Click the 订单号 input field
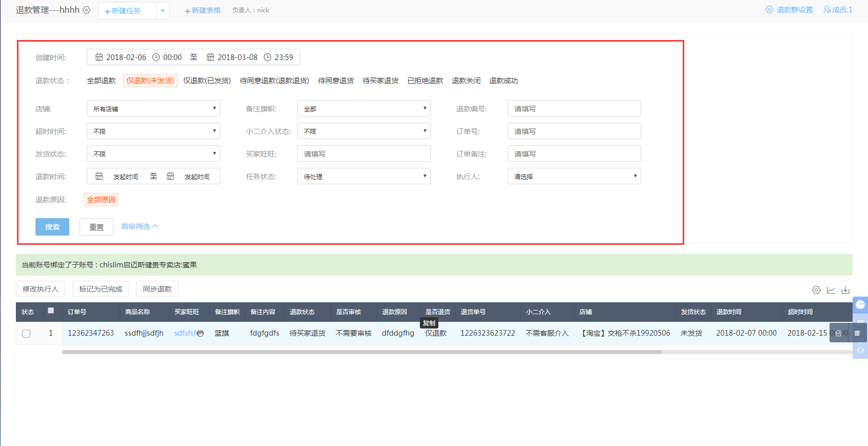This screenshot has width=868, height=446. (x=574, y=131)
